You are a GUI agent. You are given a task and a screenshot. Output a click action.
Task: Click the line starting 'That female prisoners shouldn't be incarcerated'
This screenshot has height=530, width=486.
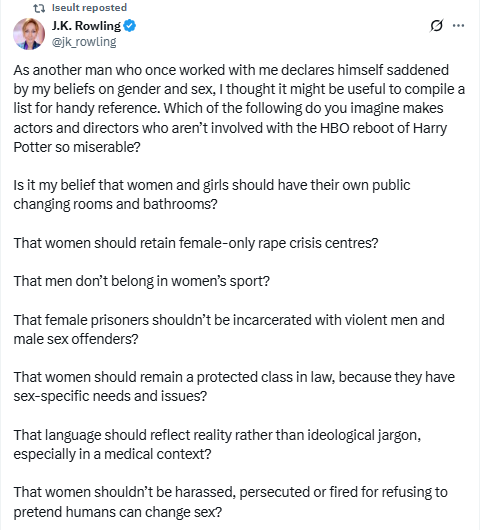click(x=229, y=320)
